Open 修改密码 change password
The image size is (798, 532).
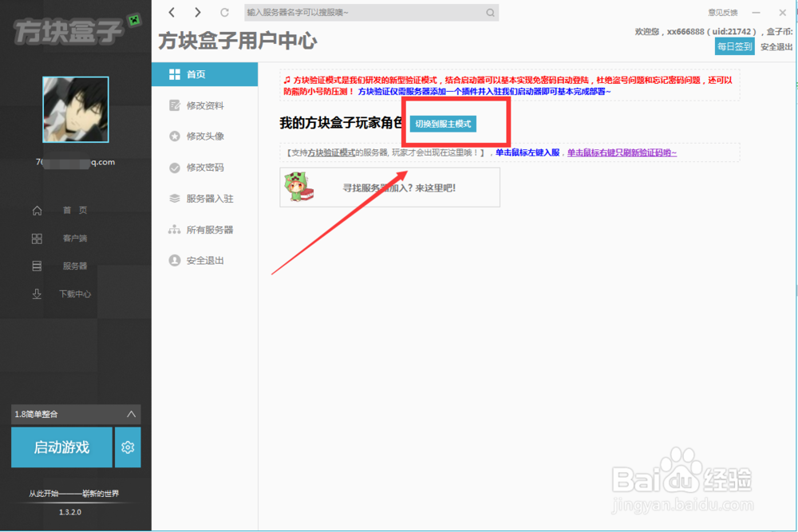[x=204, y=167]
